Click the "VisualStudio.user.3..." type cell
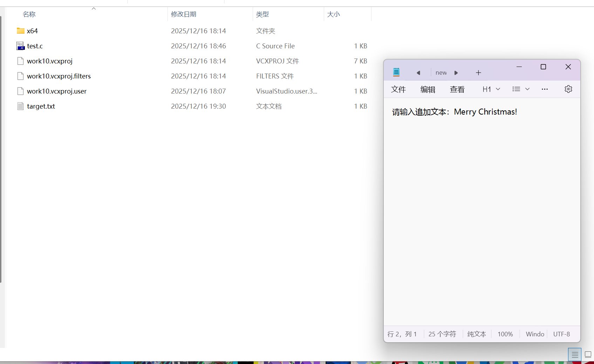594x364 pixels. (287, 91)
